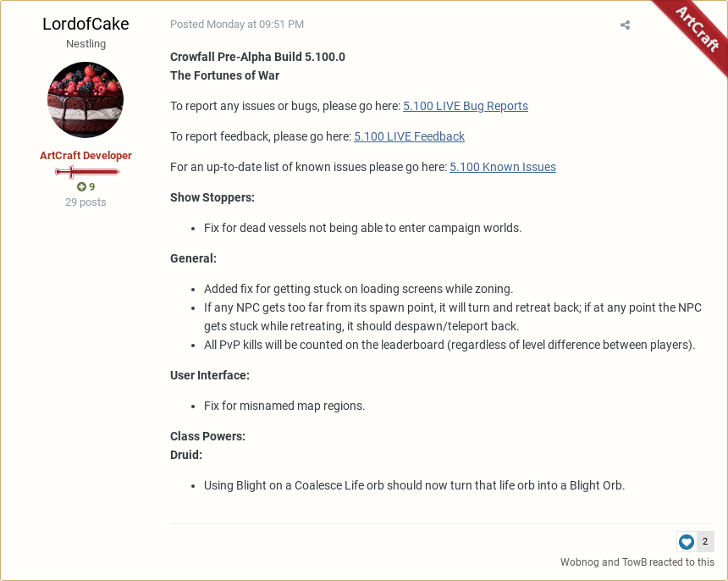Click the 'All PvP kills will be counted' bullet

pyautogui.click(x=449, y=345)
